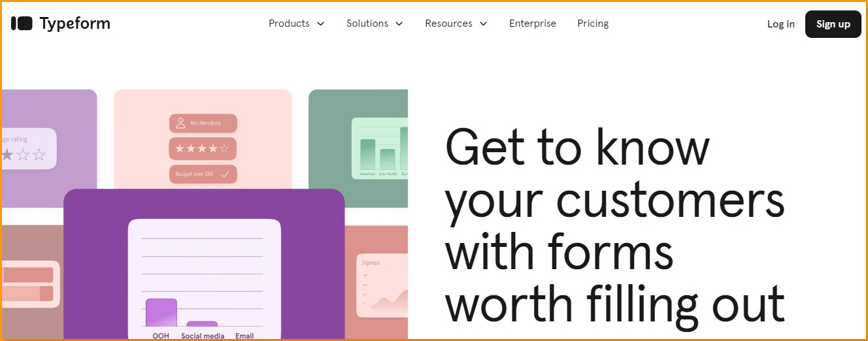
Task: Open the Typeform wordmark home link
Action: [x=75, y=24]
